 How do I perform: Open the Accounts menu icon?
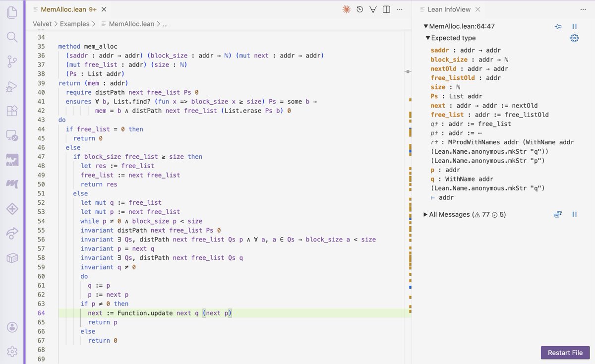tap(12, 327)
